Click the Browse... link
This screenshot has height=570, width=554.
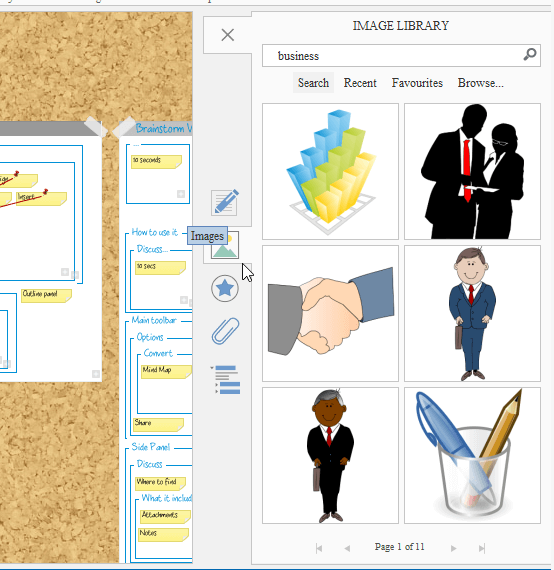point(481,83)
